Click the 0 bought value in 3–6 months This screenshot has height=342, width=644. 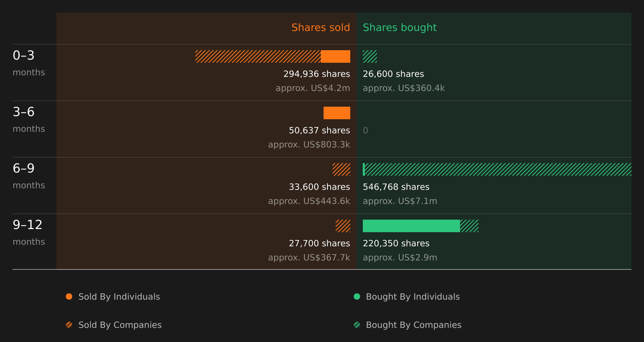[366, 131]
